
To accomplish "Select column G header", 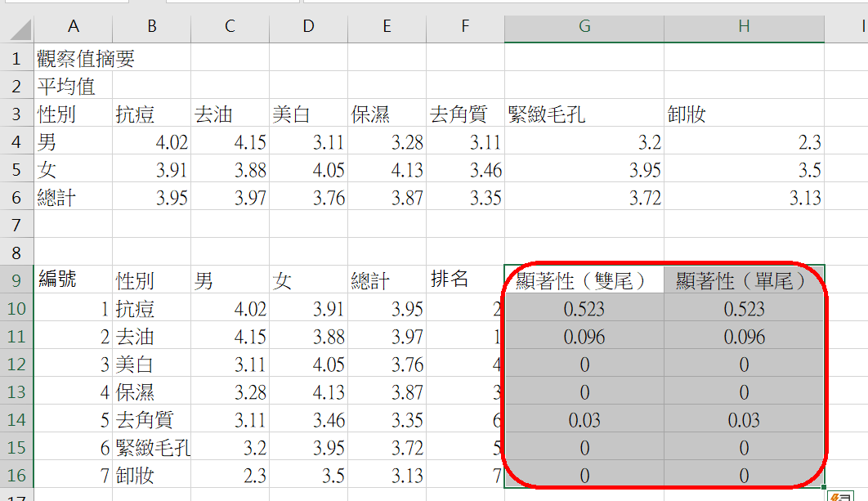I will pyautogui.click(x=584, y=27).
